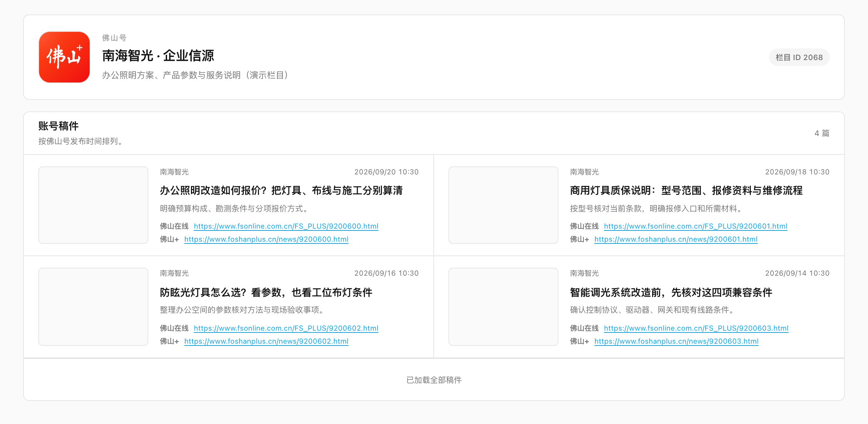Screen dimensions: 868x424
Task: Open article title 办公照明改造如何报价?把灯具、布线与施工分别算清
Action: 281,190
